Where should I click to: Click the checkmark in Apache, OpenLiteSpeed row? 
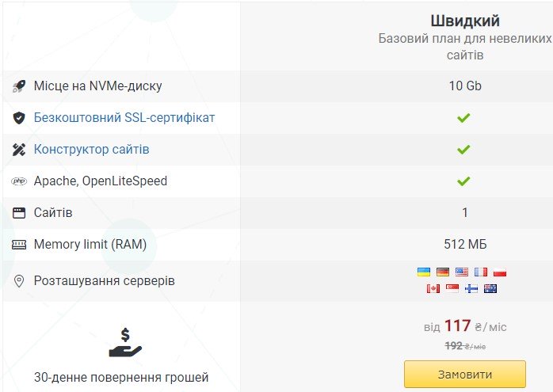click(x=464, y=181)
